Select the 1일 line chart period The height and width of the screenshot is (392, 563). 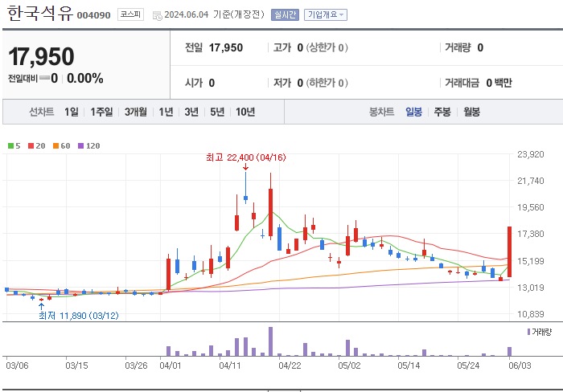click(x=72, y=112)
